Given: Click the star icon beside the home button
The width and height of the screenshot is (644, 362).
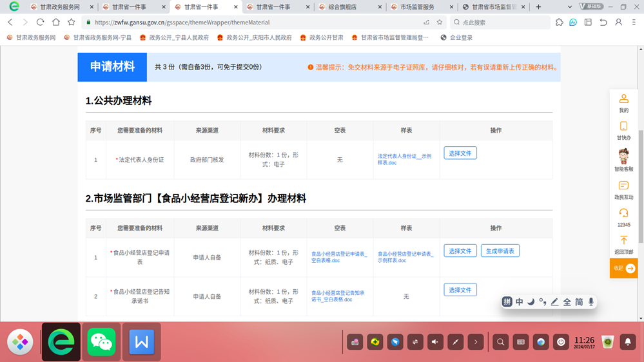Looking at the screenshot, I should pyautogui.click(x=72, y=22).
